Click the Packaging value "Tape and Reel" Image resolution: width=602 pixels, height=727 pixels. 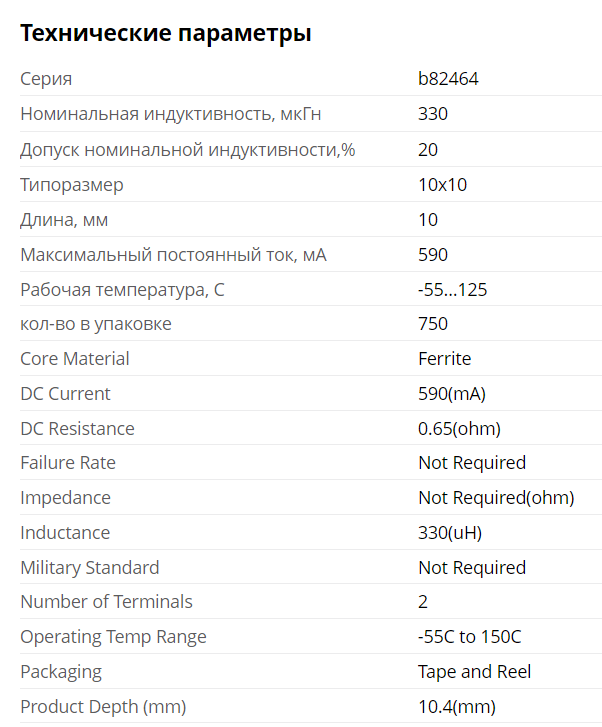[x=474, y=672]
